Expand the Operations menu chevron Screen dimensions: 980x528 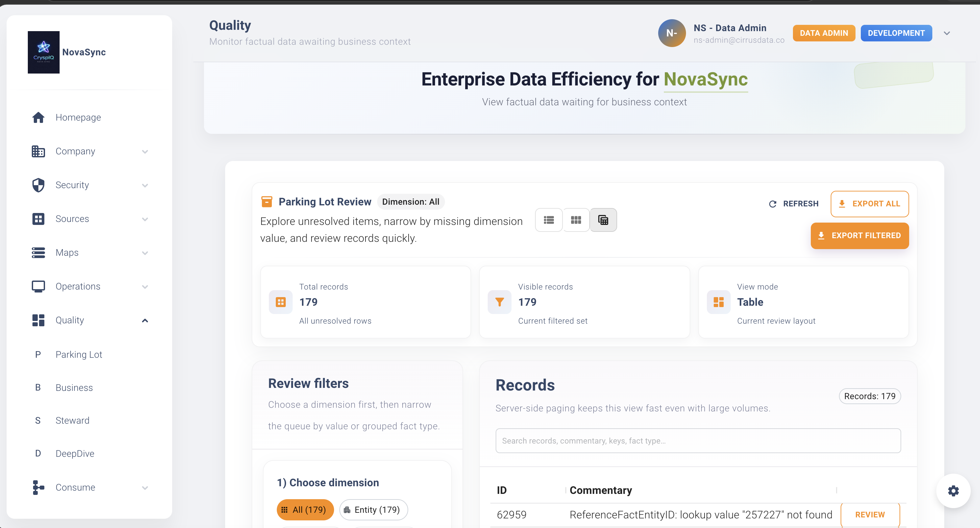point(145,287)
